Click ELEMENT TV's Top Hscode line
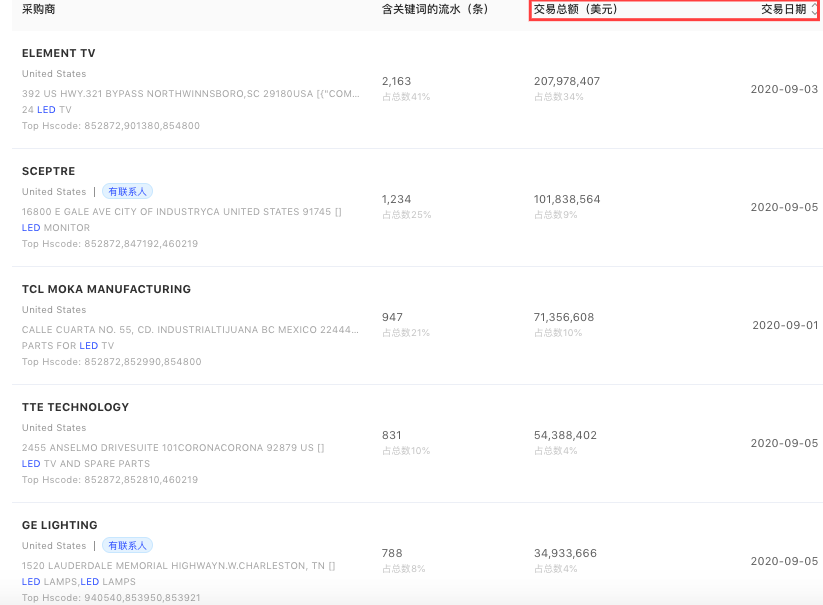 pyautogui.click(x=110, y=126)
